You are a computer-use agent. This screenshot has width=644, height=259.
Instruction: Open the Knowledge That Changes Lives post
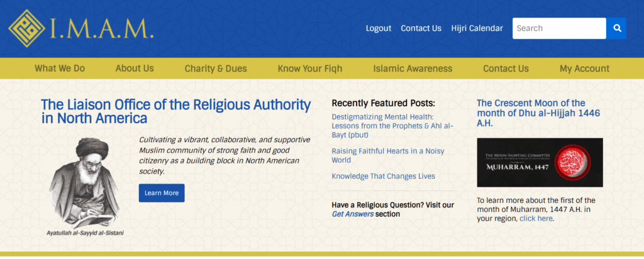coord(383,176)
